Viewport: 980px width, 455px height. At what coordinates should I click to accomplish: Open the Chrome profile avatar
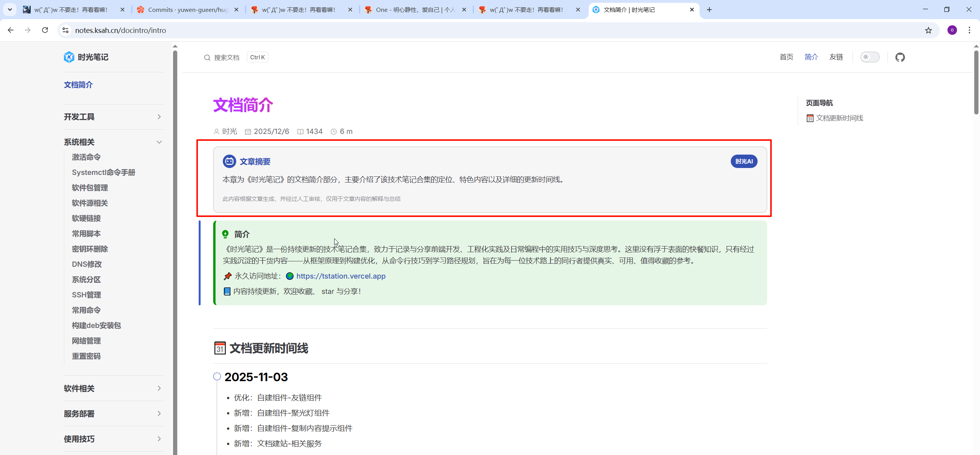coord(952,30)
